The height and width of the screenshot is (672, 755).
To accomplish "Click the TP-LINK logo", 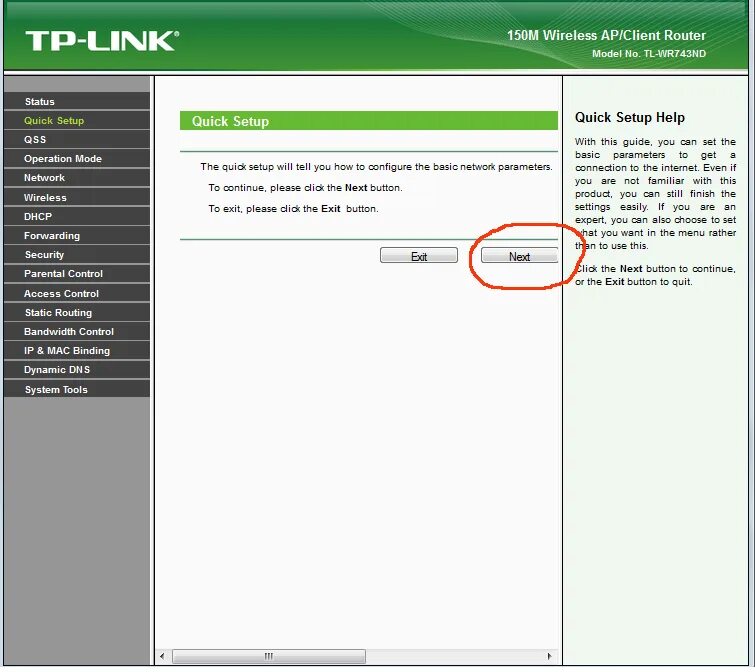I will tap(102, 41).
